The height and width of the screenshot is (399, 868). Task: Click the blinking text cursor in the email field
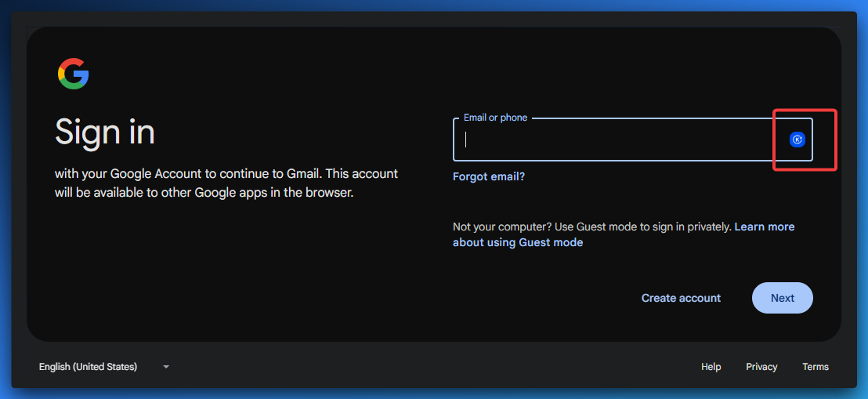click(466, 140)
